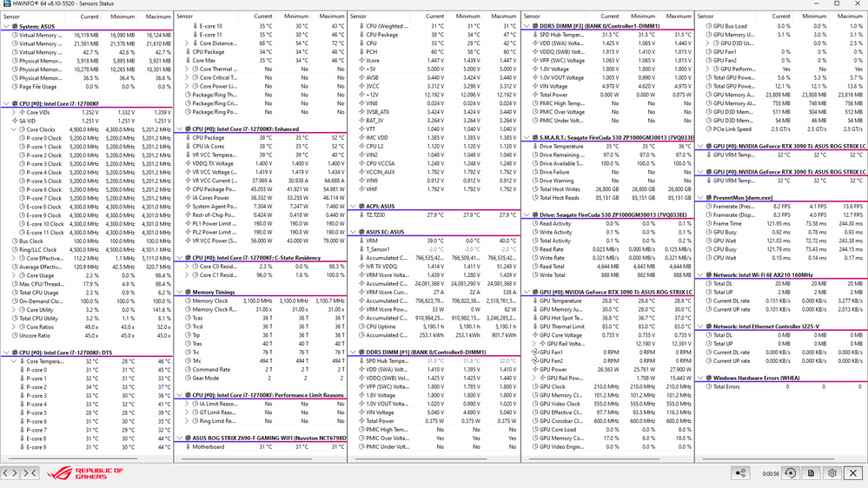Collapse the System: ASUS section
The image size is (868, 488).
(6, 27)
